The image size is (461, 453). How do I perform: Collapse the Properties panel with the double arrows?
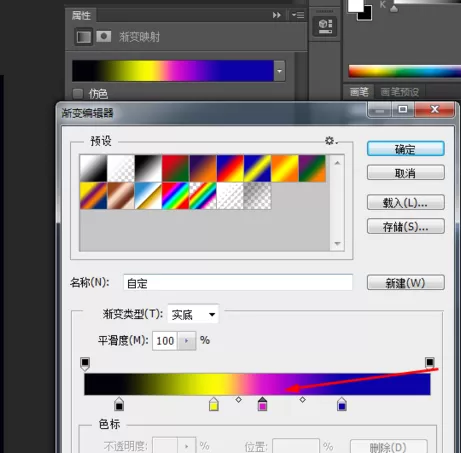[x=276, y=15]
